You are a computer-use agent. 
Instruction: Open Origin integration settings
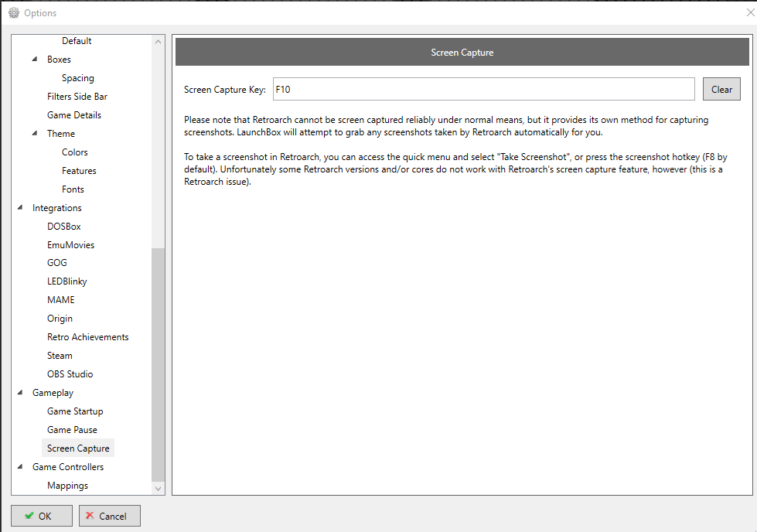[x=60, y=319]
